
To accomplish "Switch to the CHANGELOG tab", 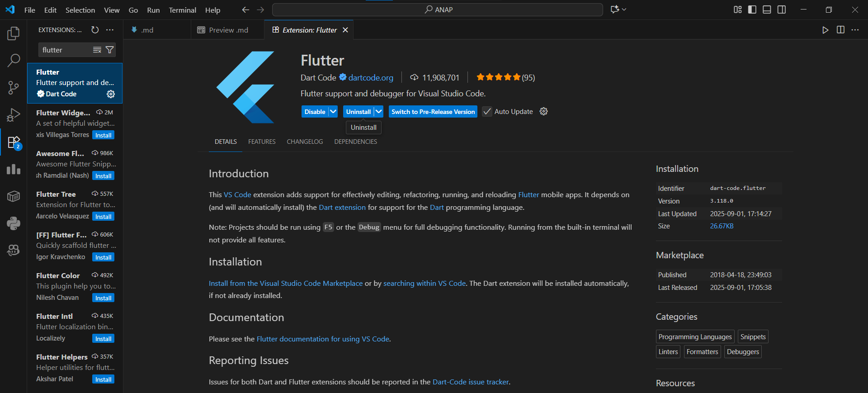I will [305, 142].
